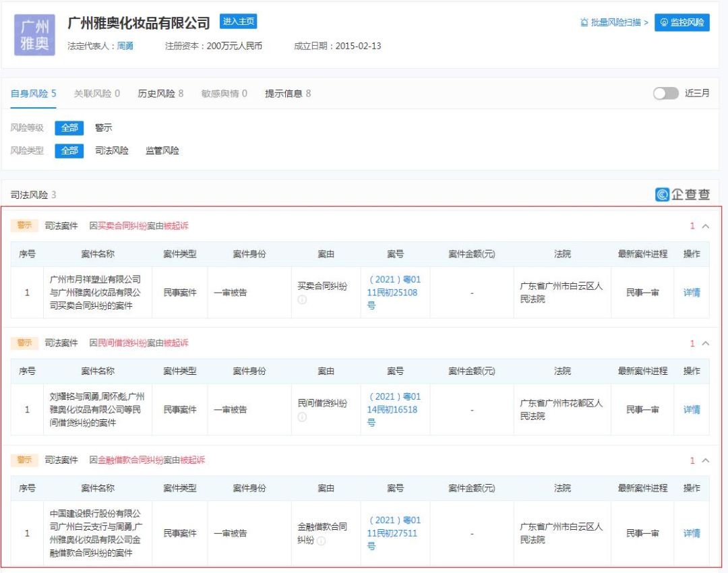Screen dimensions: 728x573
Task: Open 详情 for 建设银行 loan case
Action: (692, 533)
